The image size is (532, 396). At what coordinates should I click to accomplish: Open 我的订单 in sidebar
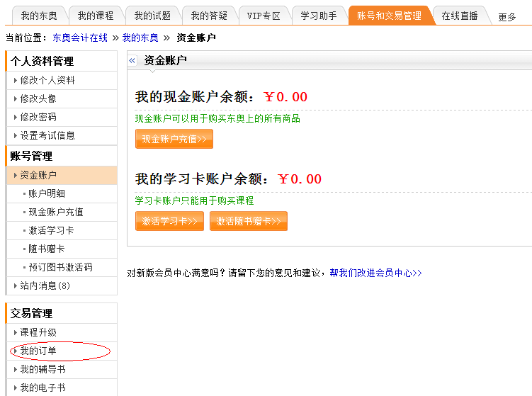click(x=38, y=351)
